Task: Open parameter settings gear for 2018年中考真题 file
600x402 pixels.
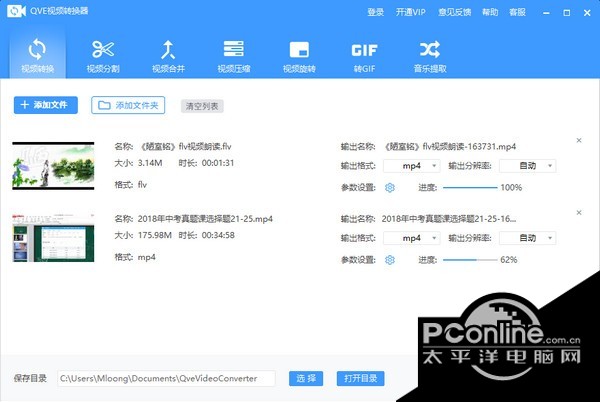Action: click(x=390, y=260)
